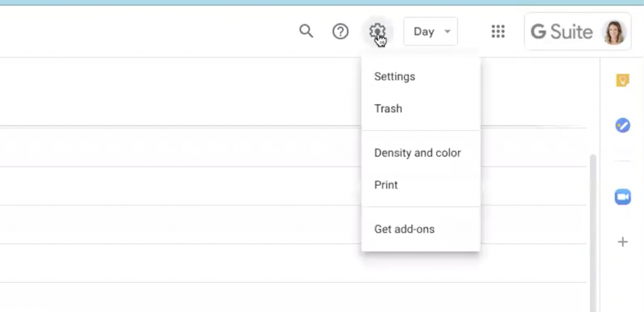Viewport: 644px width, 312px height.
Task: Open the Google apps grid launcher
Action: [x=498, y=31]
